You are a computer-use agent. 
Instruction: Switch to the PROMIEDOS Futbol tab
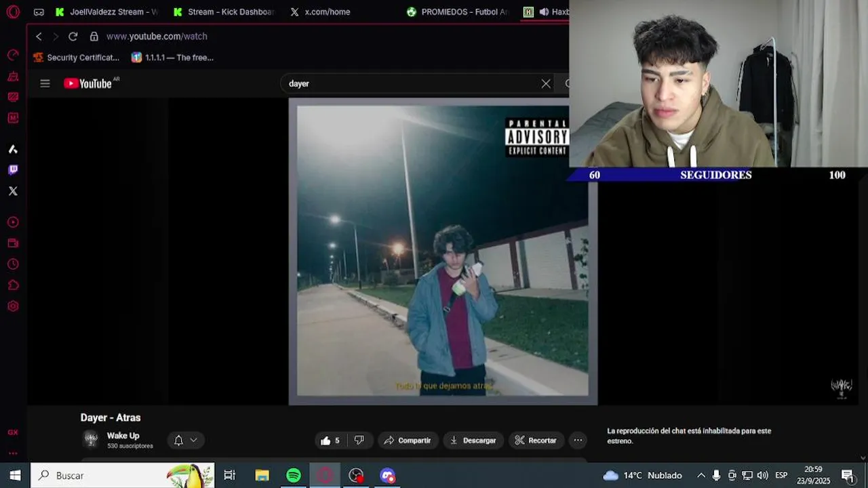458,12
